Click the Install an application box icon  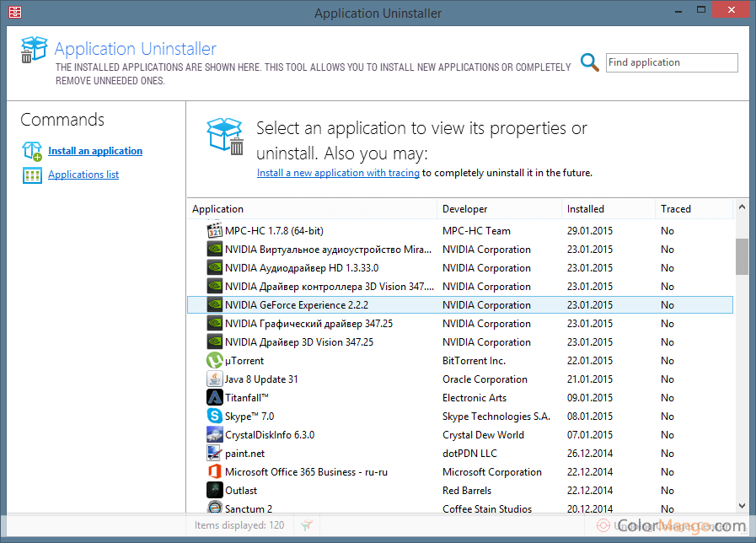(x=32, y=151)
